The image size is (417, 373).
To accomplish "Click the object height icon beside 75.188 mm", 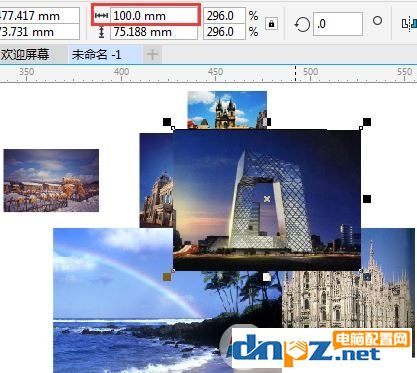I will pos(102,32).
